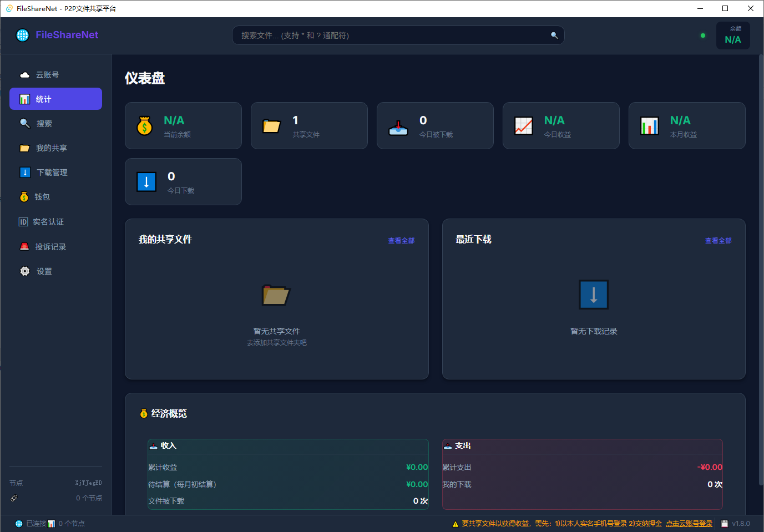
Task: Click 查看全部 in 我的共享文件 panel
Action: coord(401,241)
